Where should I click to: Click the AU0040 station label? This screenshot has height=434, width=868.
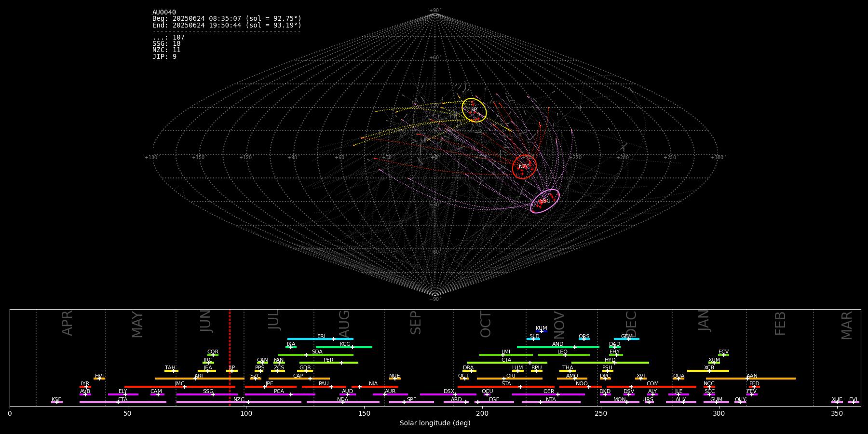(x=164, y=12)
